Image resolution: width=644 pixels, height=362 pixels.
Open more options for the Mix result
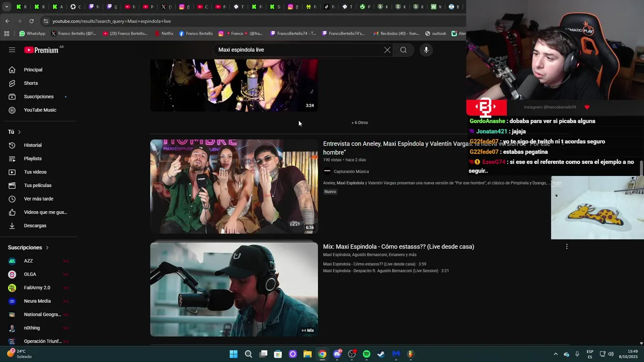point(567,246)
